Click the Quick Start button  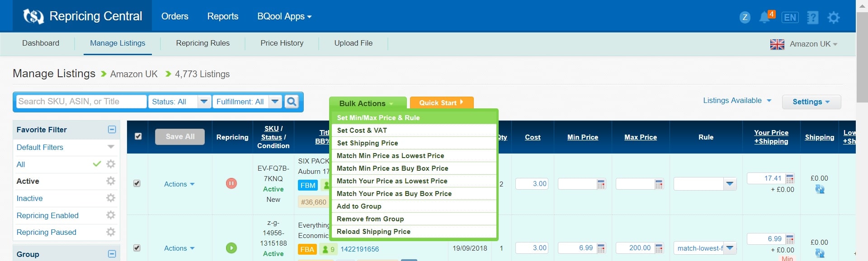pos(441,103)
